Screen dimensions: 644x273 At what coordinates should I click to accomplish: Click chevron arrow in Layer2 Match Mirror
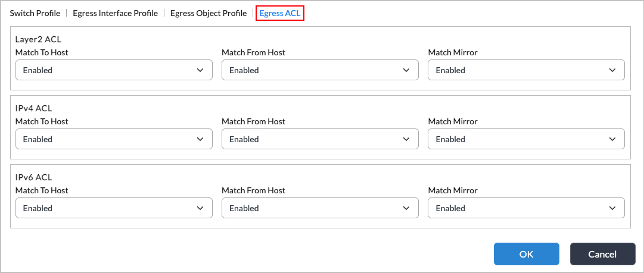click(612, 70)
